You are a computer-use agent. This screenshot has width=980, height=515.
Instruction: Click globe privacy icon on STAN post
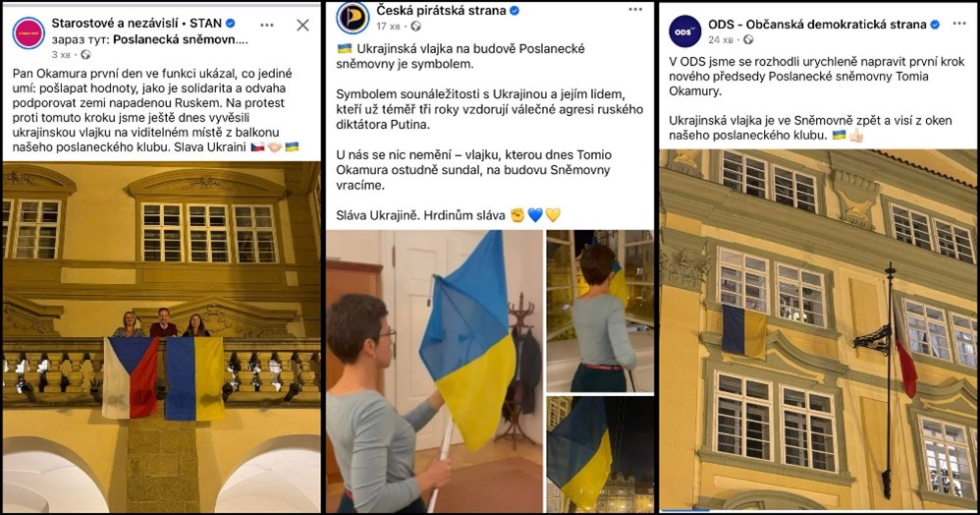85,55
